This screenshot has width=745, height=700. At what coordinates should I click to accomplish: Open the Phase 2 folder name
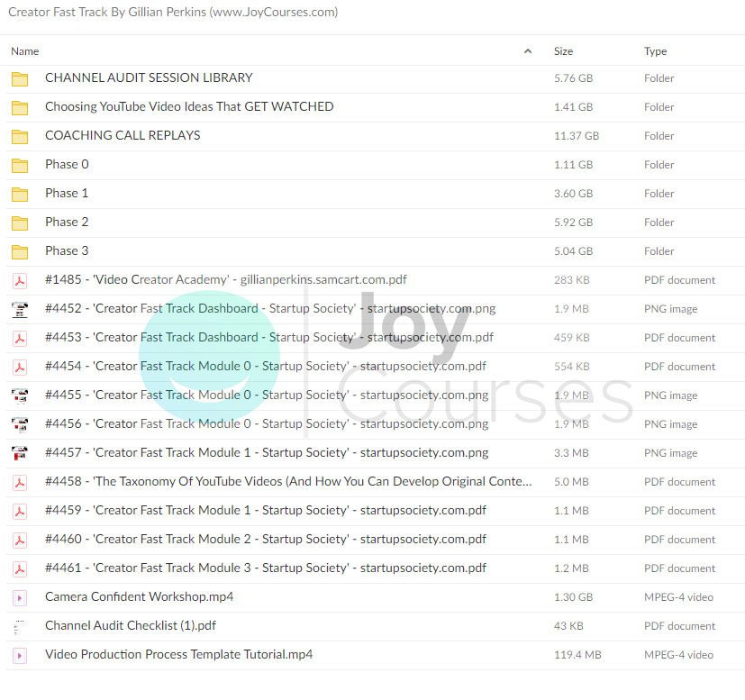pos(67,222)
